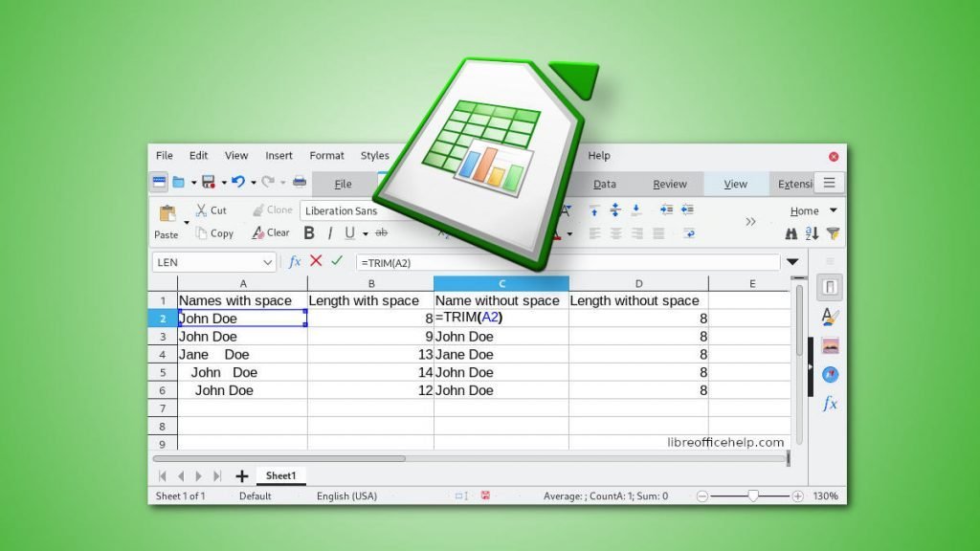Justify text in cell
Viewport: 980px width, 551px height.
[x=658, y=233]
